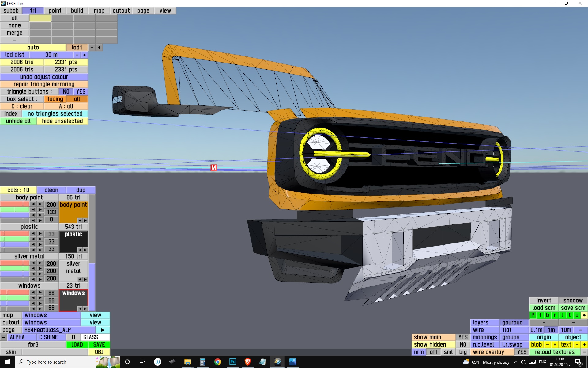Image resolution: width=588 pixels, height=368 pixels.
Task: Open the cutout tab
Action: 121,11
